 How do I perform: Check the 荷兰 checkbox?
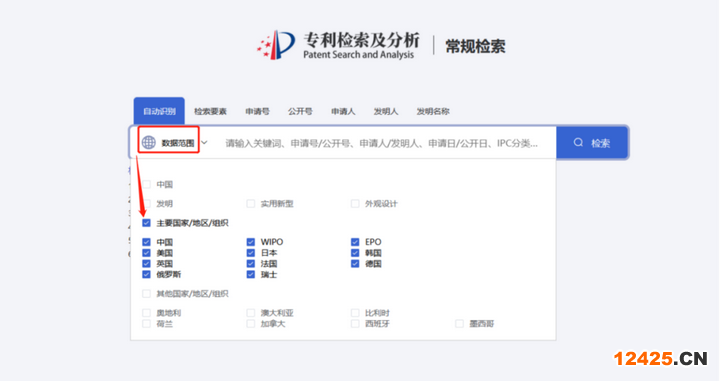(x=146, y=324)
